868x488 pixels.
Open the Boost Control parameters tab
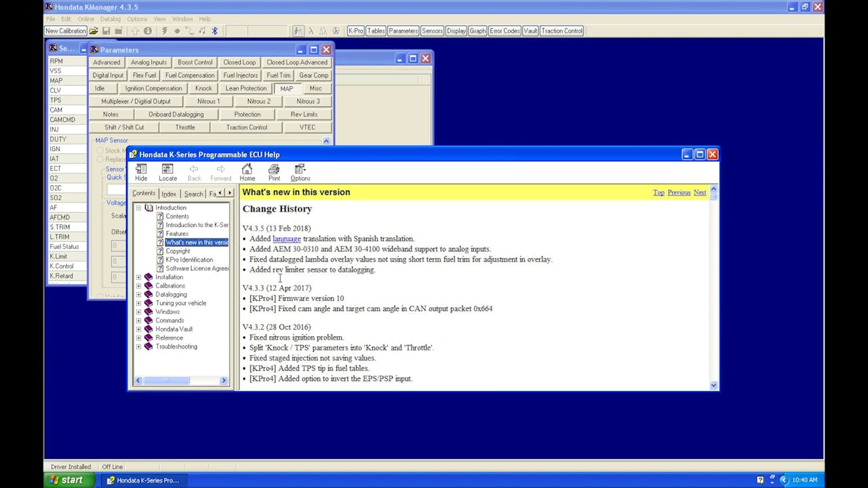(x=195, y=62)
